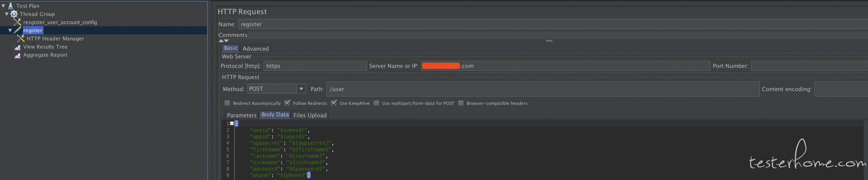
Task: Open the Body Data tab
Action: coord(275,115)
